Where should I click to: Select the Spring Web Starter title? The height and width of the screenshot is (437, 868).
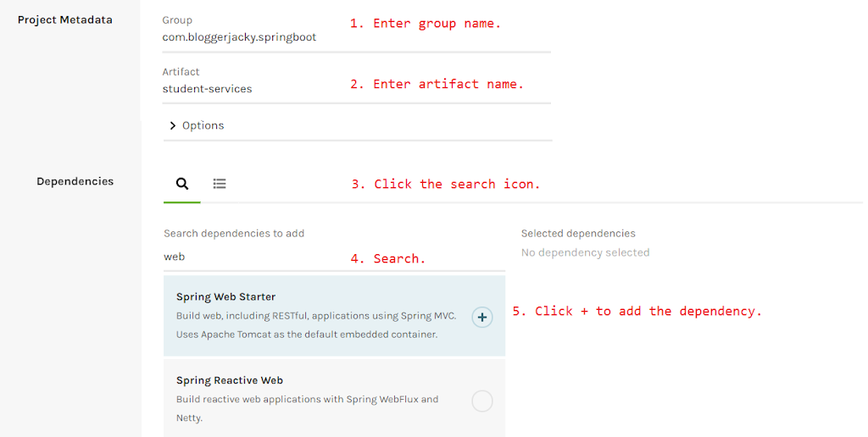[225, 297]
